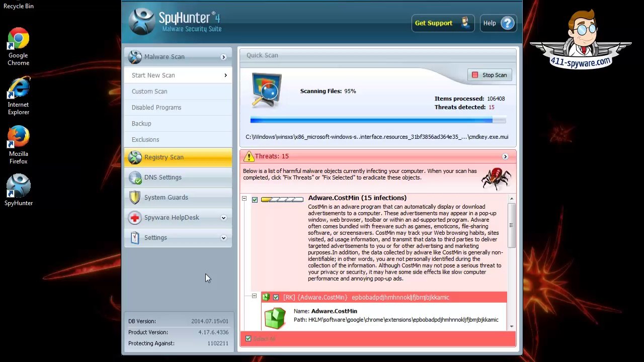Launch Internet Explorer from the desktop
This screenshot has height=362, width=644.
click(19, 96)
